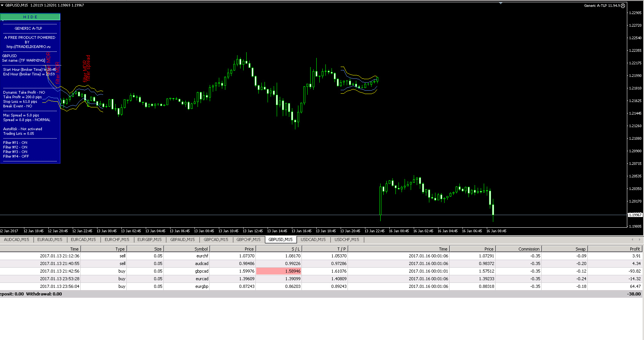
Task: Switch to the EURGBP,M15 chart tab
Action: (x=150, y=239)
